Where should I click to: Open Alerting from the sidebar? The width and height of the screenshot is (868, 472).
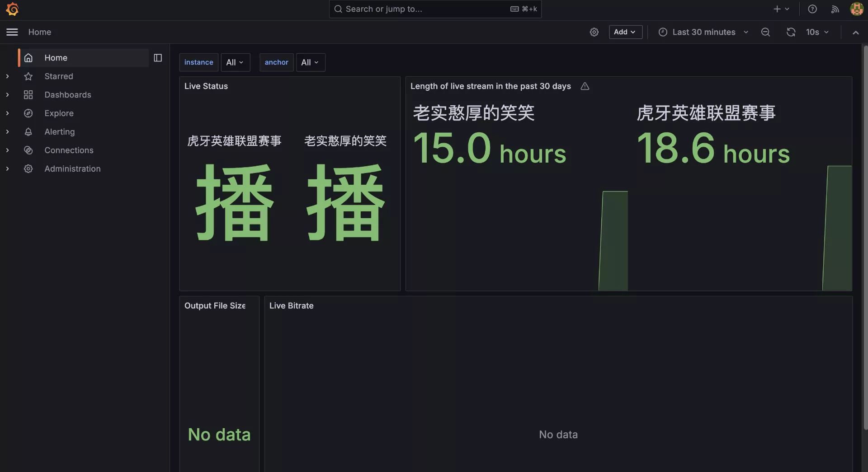[x=59, y=132]
